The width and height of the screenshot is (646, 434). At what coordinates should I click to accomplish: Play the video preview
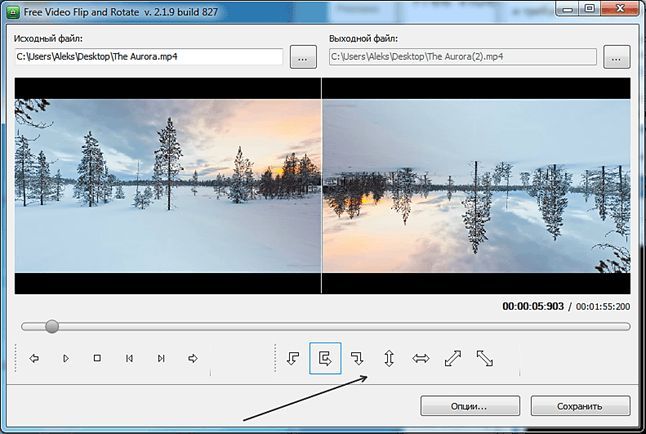[x=66, y=358]
